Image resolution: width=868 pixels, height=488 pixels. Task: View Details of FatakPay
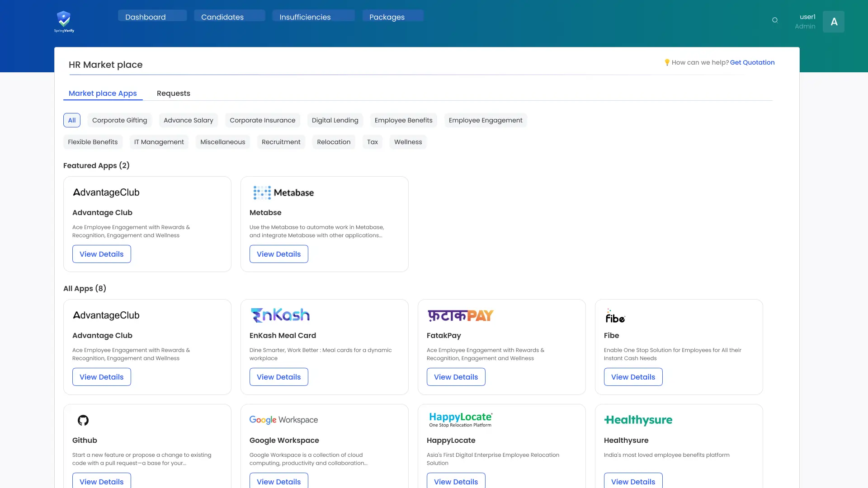click(x=456, y=377)
